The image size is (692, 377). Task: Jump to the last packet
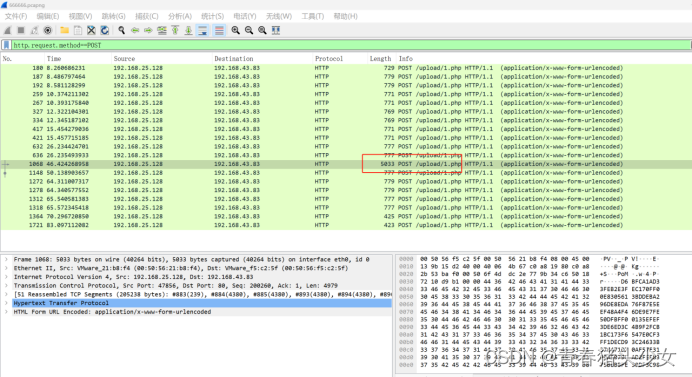pyautogui.click(x=188, y=30)
